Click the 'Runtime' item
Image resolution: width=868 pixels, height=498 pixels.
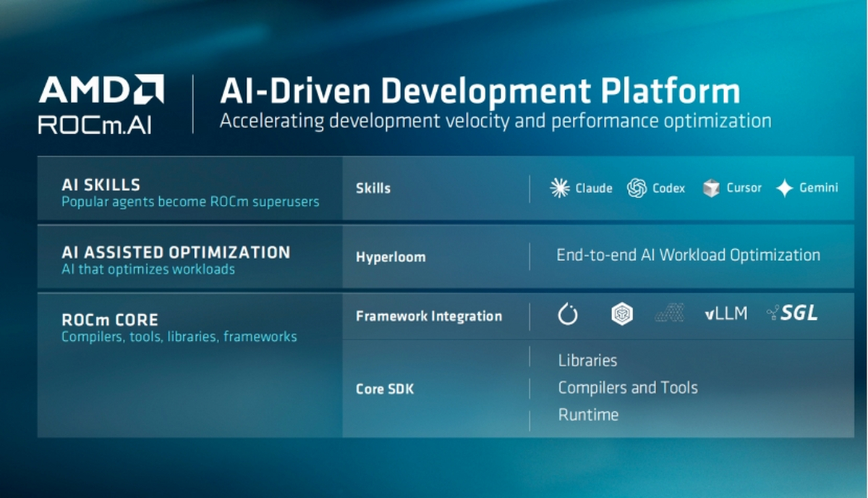pyautogui.click(x=588, y=415)
